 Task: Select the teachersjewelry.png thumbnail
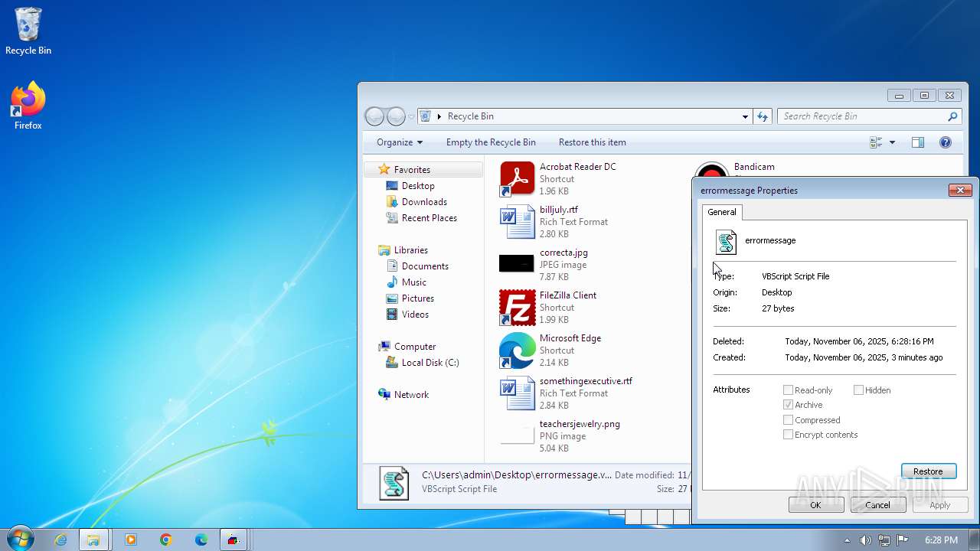[x=517, y=435]
